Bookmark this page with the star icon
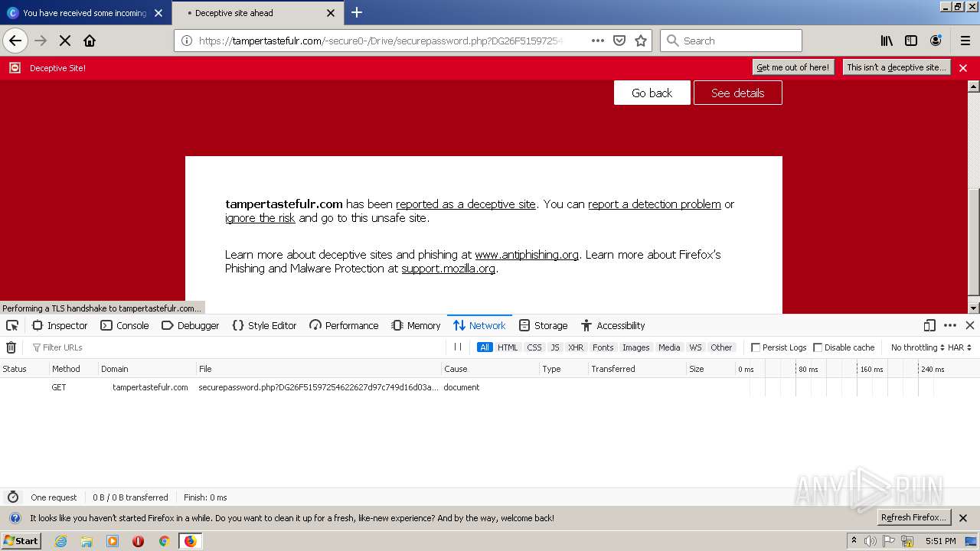 pyautogui.click(x=641, y=41)
